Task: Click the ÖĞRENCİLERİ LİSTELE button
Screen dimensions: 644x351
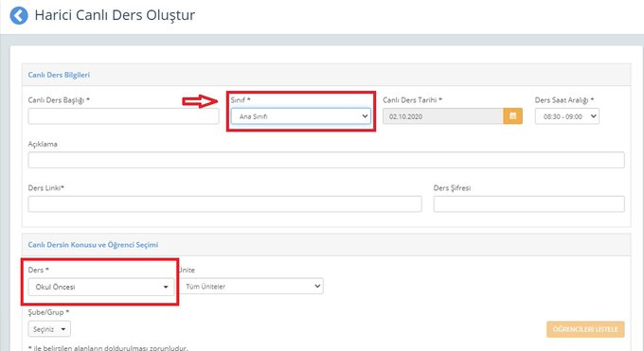Action: pos(585,329)
